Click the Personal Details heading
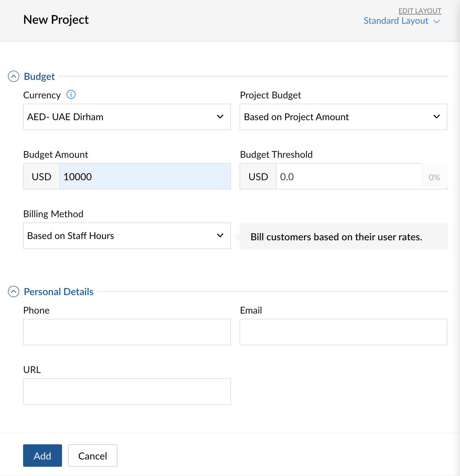The image size is (460, 476). pyautogui.click(x=59, y=292)
